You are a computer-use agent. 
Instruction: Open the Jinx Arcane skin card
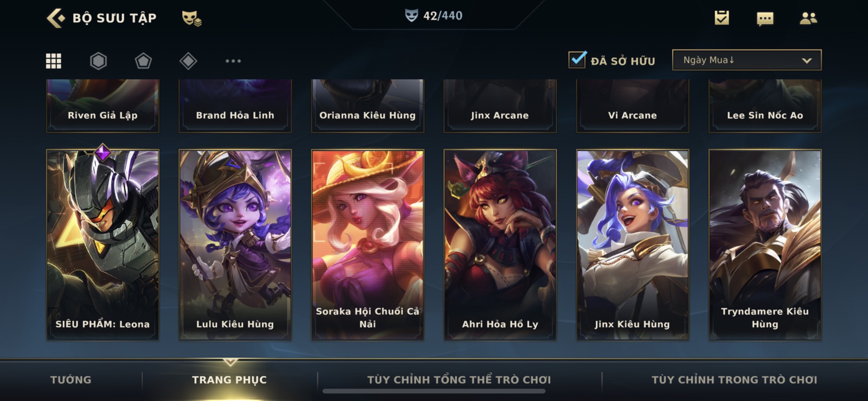click(500, 106)
